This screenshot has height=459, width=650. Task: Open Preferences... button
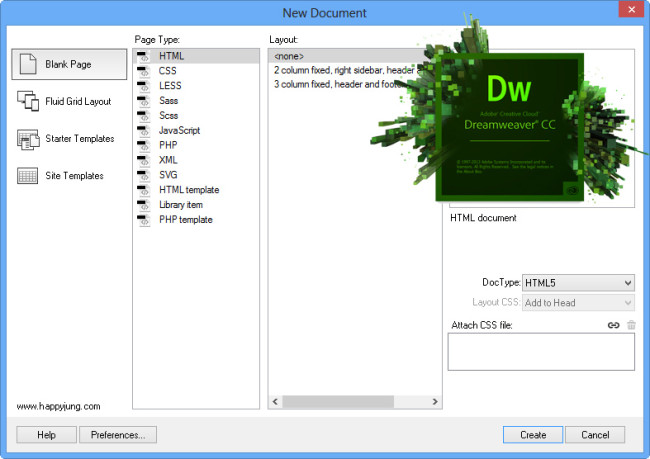click(x=118, y=435)
